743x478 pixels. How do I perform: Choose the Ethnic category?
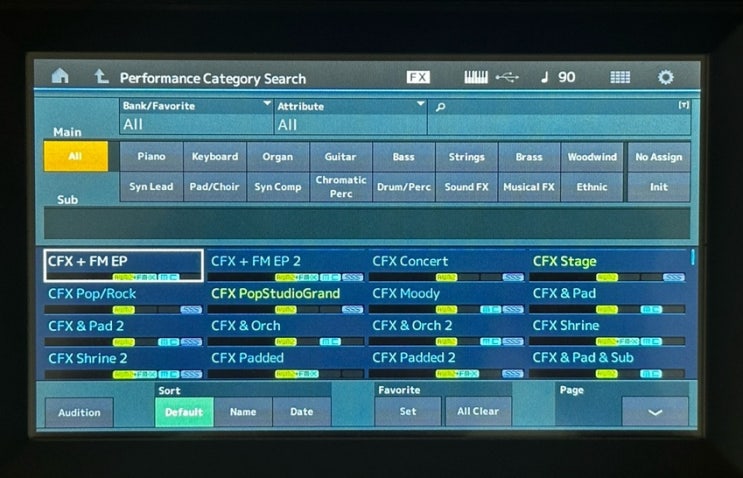coord(592,187)
